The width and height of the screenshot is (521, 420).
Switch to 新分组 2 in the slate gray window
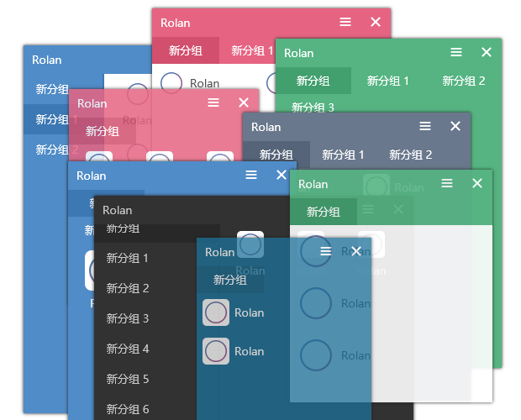tap(410, 155)
